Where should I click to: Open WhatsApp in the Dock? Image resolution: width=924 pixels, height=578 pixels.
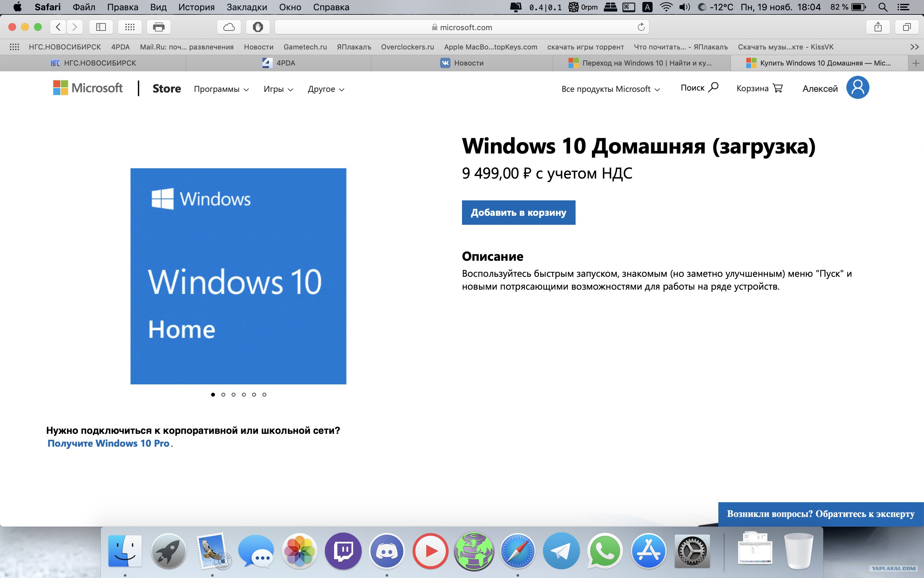(605, 551)
